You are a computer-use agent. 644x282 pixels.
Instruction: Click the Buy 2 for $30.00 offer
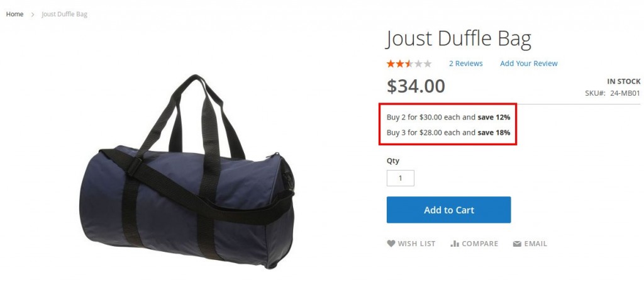pyautogui.click(x=448, y=117)
